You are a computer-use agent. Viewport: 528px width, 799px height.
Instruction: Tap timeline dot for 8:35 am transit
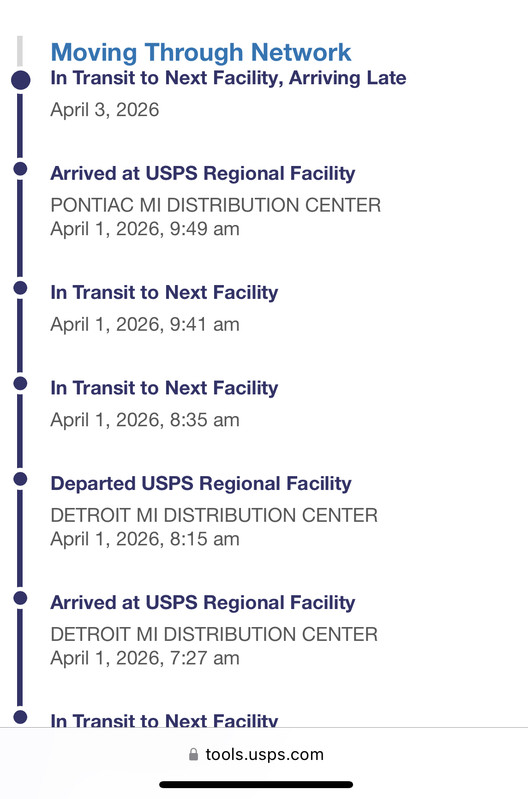[20, 383]
